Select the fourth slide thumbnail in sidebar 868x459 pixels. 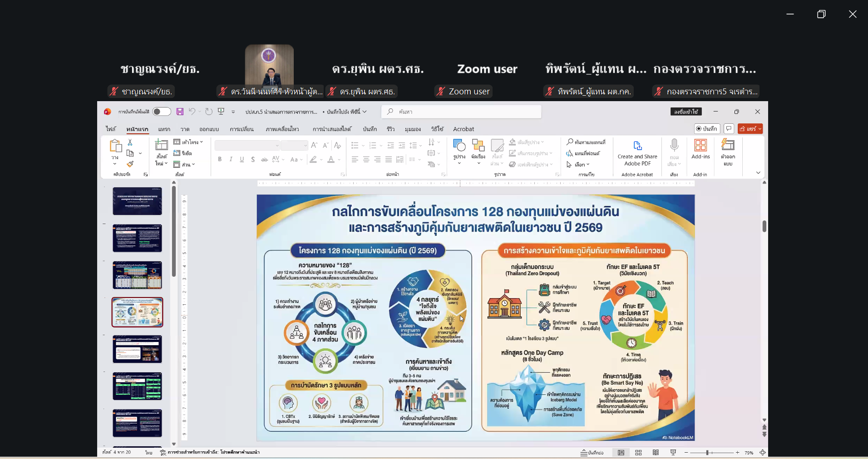click(x=137, y=312)
